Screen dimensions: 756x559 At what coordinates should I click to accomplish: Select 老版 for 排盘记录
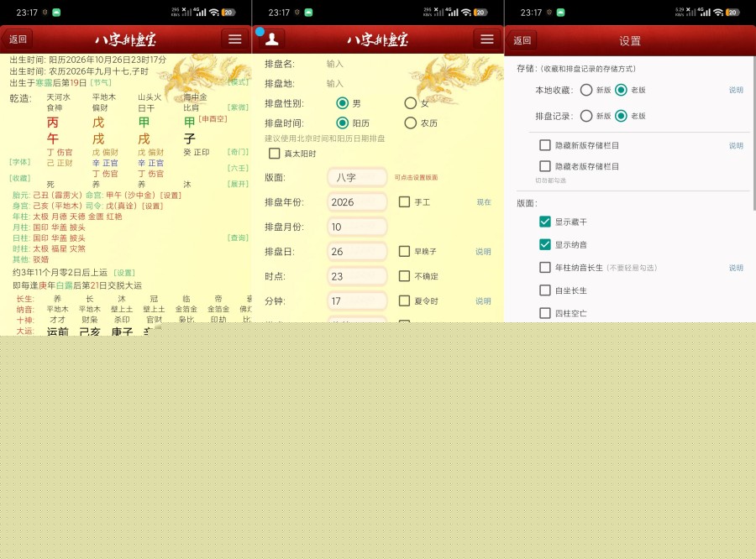(621, 116)
